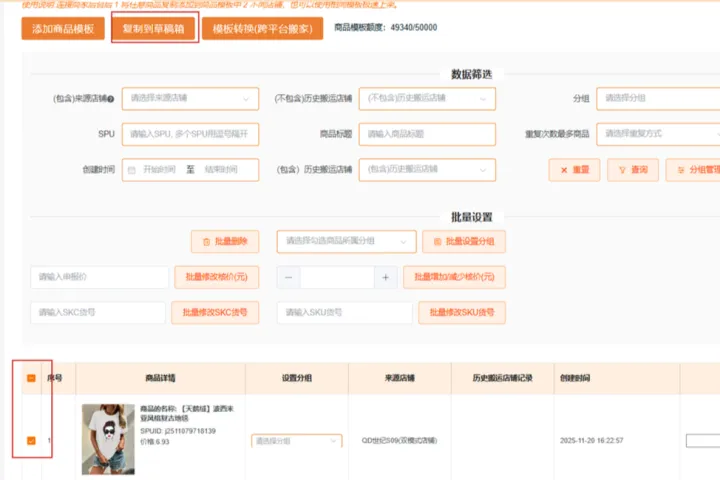Click 批量增加/减少核价(元) button
720x480 pixels.
pos(454,277)
